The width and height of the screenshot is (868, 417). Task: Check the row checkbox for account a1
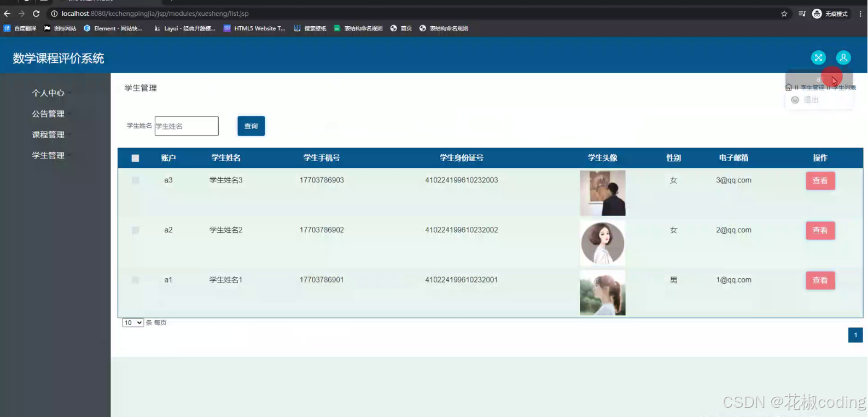(x=135, y=280)
